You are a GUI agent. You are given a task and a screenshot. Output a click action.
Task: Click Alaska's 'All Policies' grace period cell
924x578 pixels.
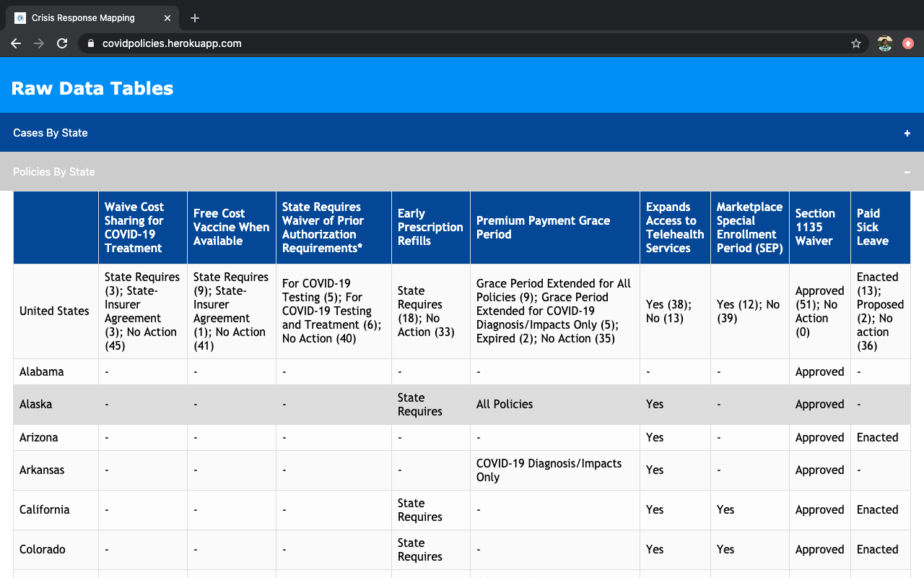point(555,404)
